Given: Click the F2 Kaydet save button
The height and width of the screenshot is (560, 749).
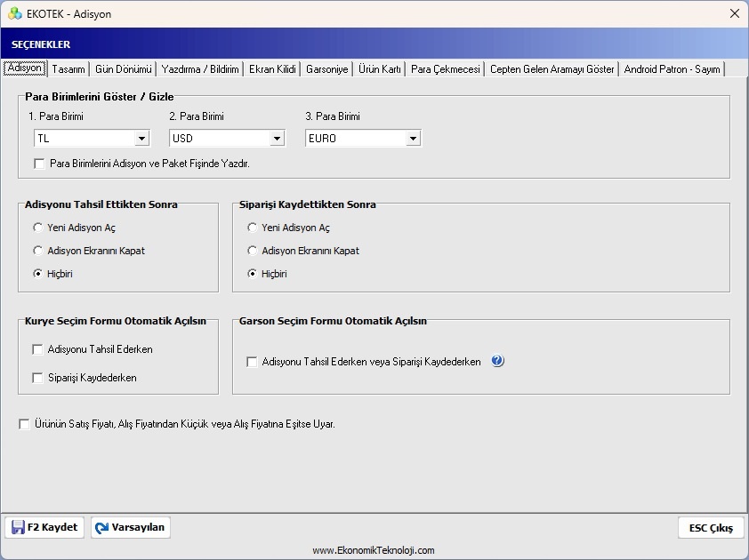Looking at the screenshot, I should (x=44, y=527).
